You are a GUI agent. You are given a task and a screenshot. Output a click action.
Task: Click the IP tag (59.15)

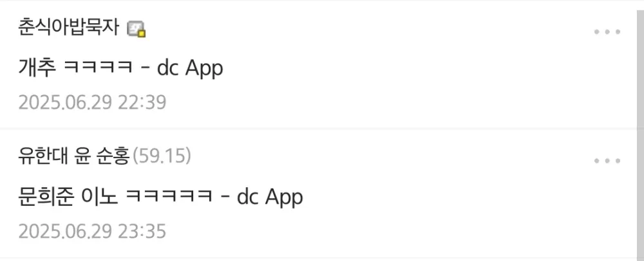point(162,156)
